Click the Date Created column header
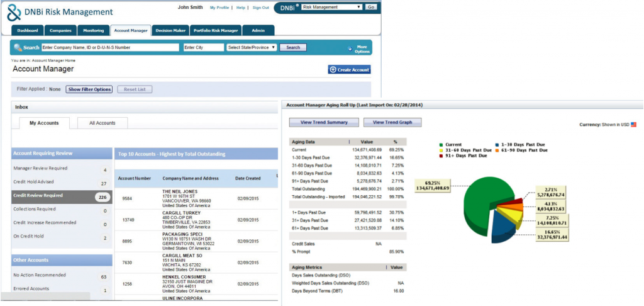Viewport: 644px width, 306px height. (x=248, y=179)
